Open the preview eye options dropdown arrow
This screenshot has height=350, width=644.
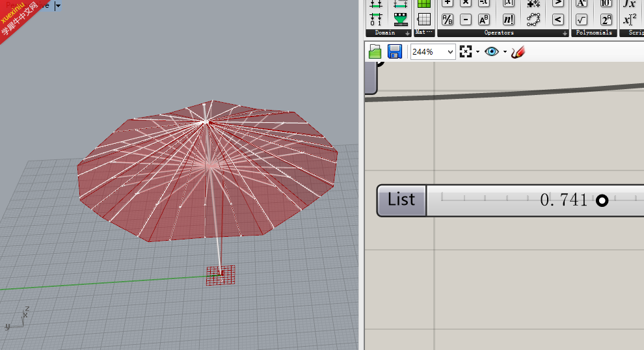point(505,52)
